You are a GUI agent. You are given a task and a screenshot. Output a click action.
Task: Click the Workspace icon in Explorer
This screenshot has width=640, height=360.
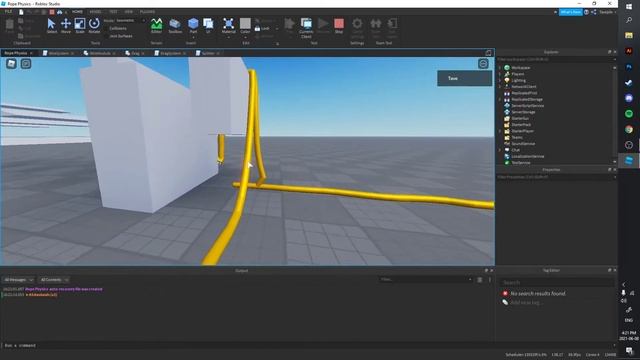coord(507,68)
